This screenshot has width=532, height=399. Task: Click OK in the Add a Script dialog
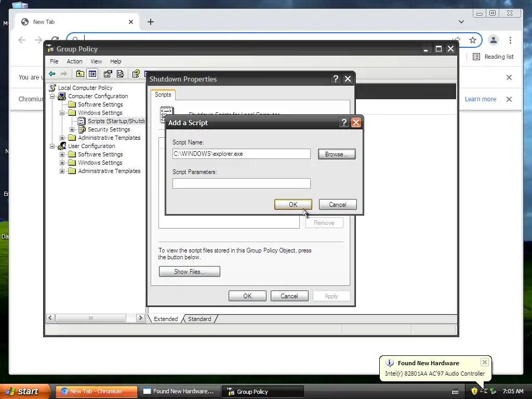point(293,205)
